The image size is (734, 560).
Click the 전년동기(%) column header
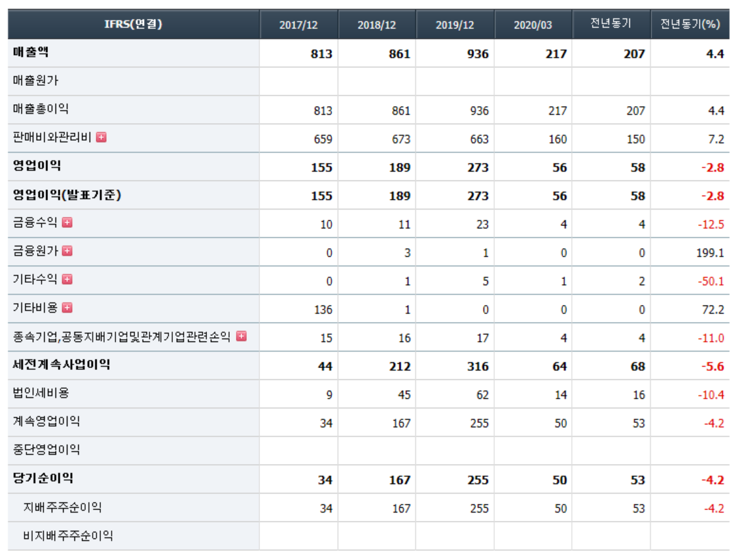(x=690, y=24)
